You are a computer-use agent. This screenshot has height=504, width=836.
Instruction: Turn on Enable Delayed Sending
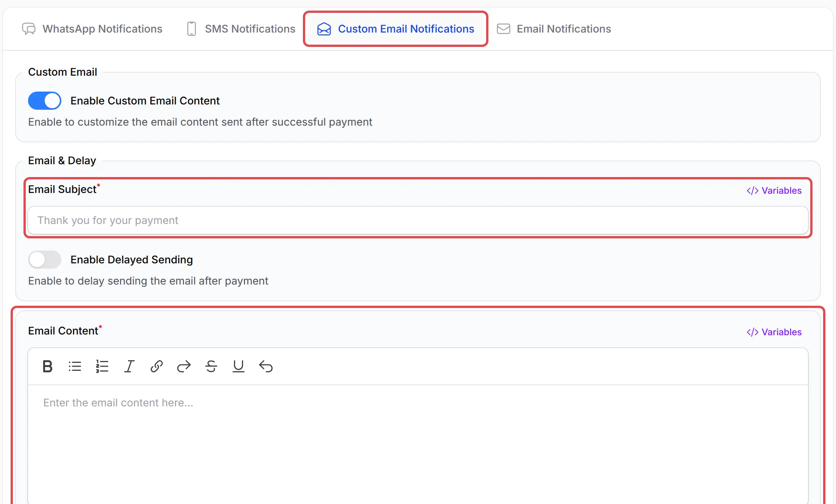(45, 260)
